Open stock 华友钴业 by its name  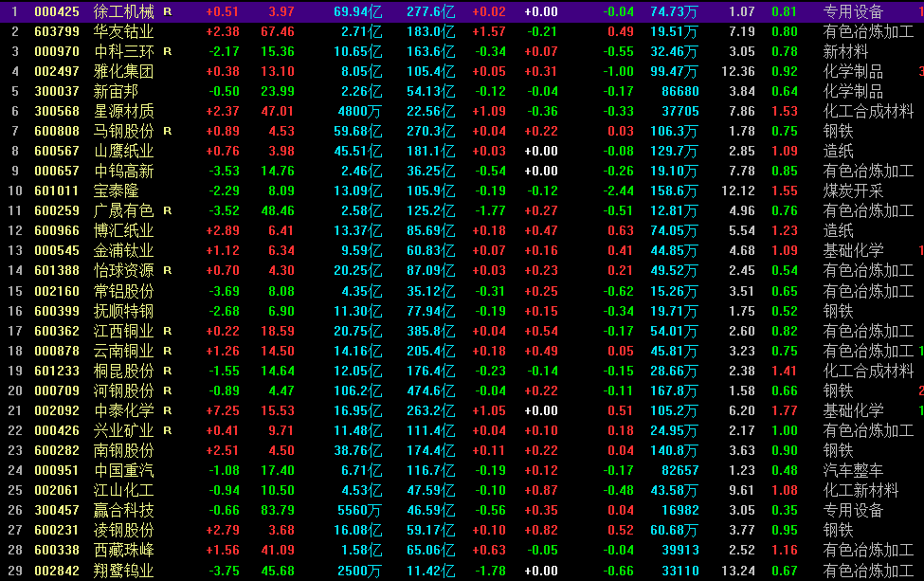123,31
